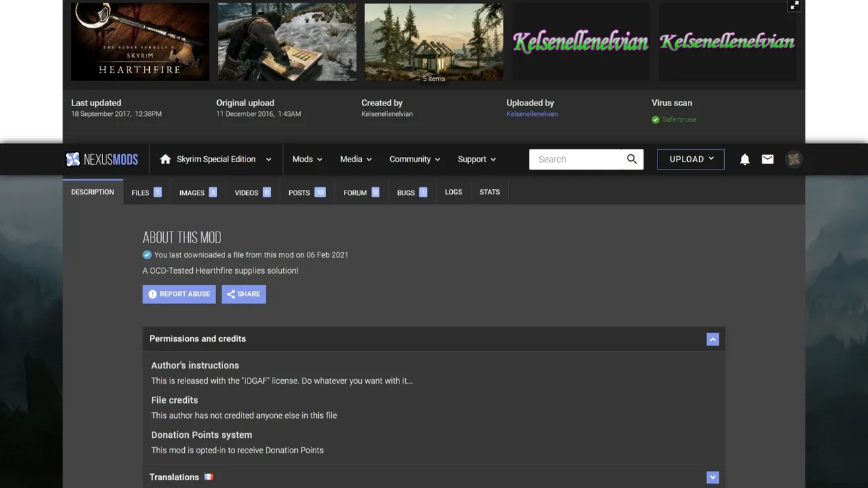Click the home icon beside Skyrim Special Edition
Image resolution: width=868 pixels, height=488 pixels.
[165, 159]
